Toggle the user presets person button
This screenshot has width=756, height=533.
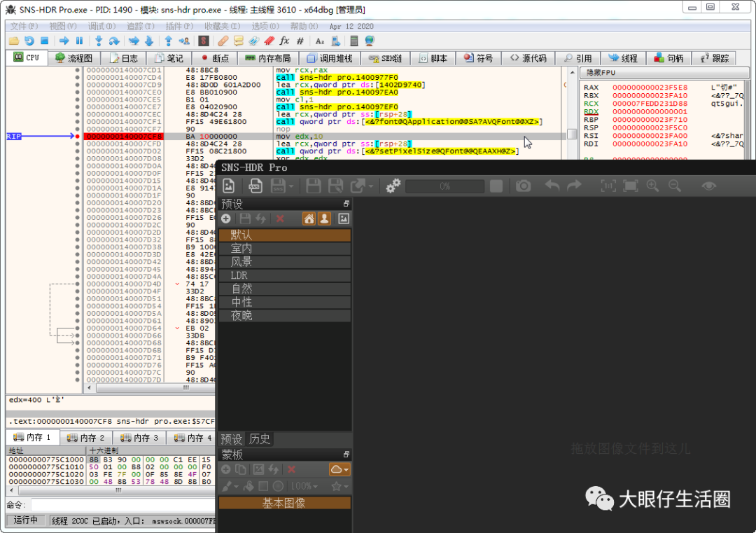[x=325, y=219]
